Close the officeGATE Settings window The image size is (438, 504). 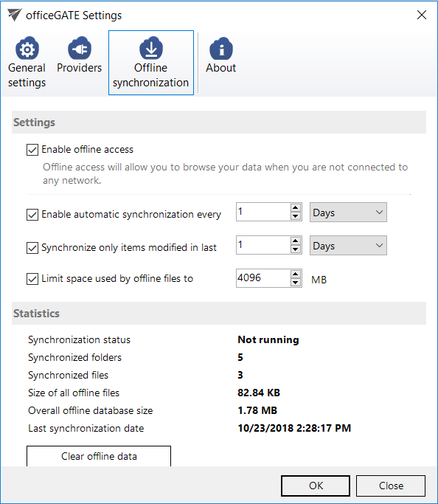422,15
